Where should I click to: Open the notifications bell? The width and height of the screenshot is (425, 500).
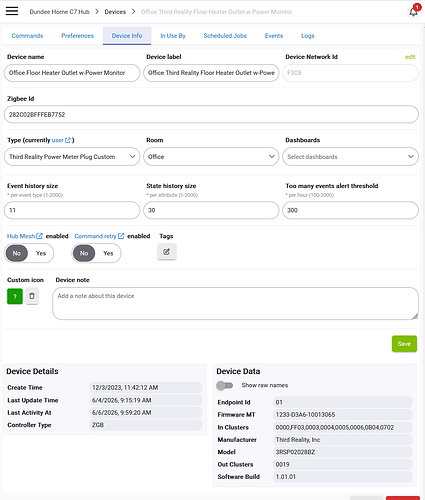[413, 12]
